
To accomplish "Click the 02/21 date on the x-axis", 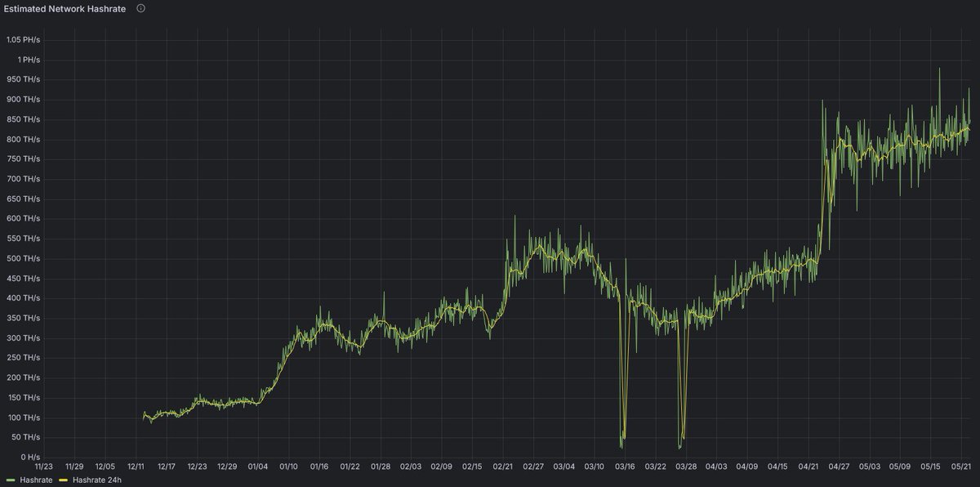I will pyautogui.click(x=503, y=467).
